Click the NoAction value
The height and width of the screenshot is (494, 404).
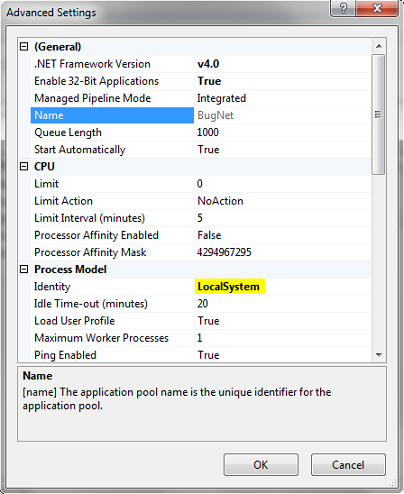220,201
